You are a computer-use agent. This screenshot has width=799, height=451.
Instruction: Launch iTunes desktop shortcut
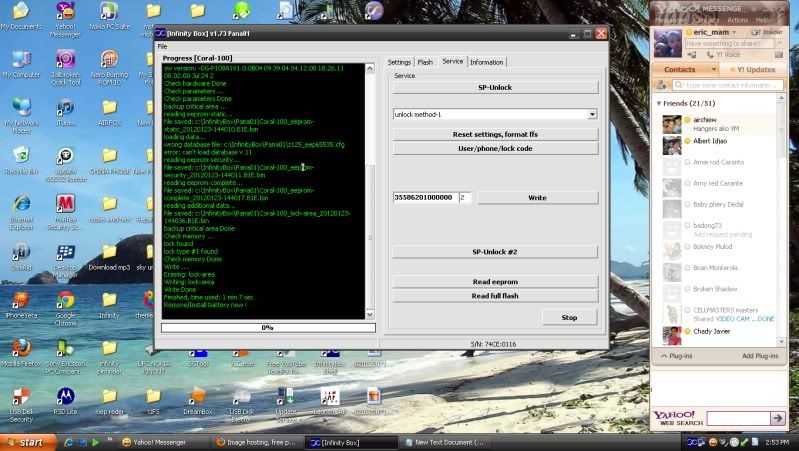click(65, 112)
